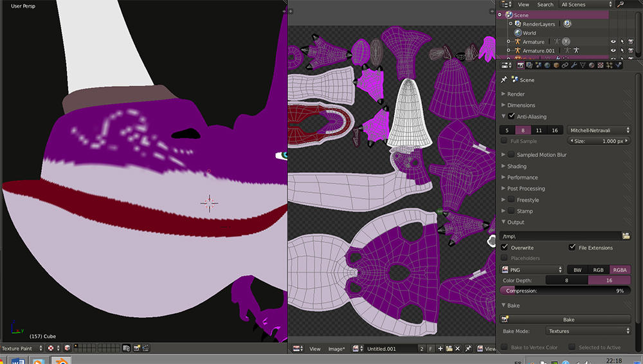Expand the Shading panel

coord(517,166)
